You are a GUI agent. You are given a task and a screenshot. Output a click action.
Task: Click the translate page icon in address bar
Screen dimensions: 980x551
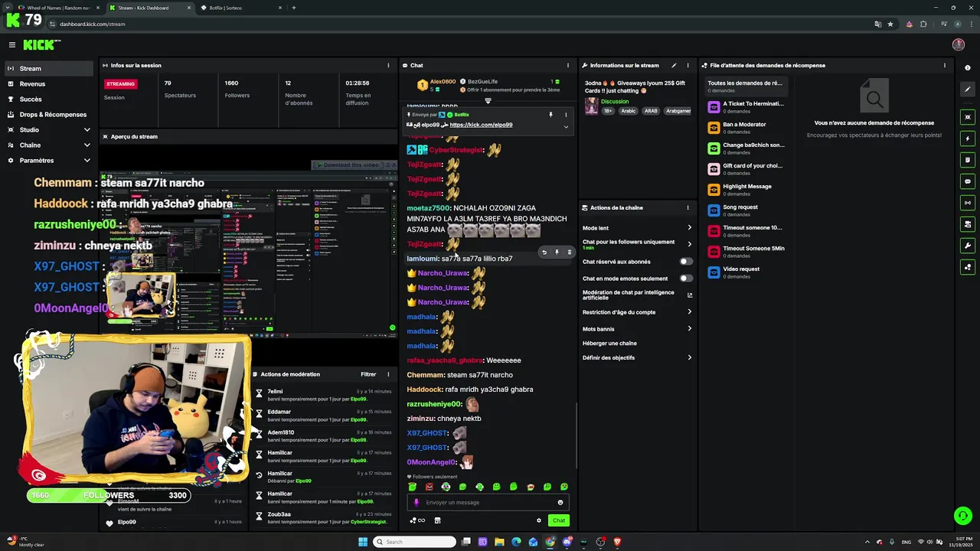(x=878, y=24)
